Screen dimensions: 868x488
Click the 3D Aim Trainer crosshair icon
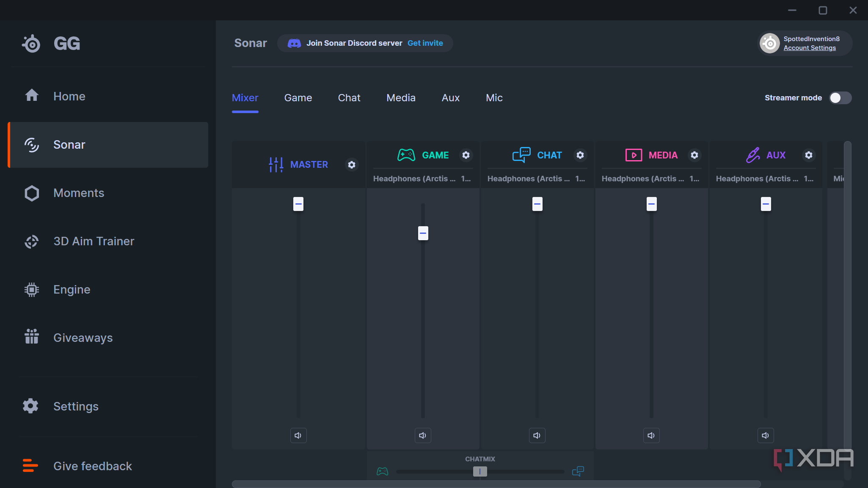coord(32,241)
